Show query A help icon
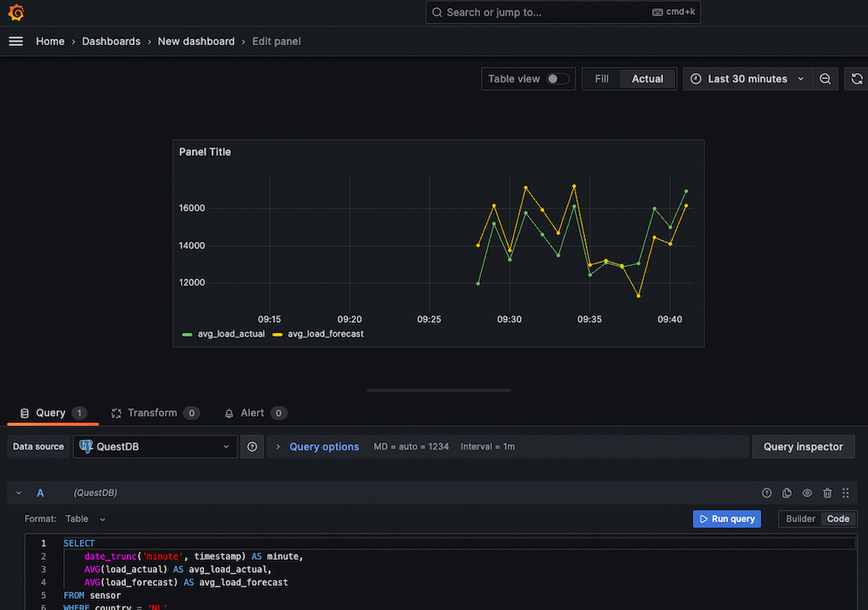Screen dimensions: 868x610 tap(766, 493)
